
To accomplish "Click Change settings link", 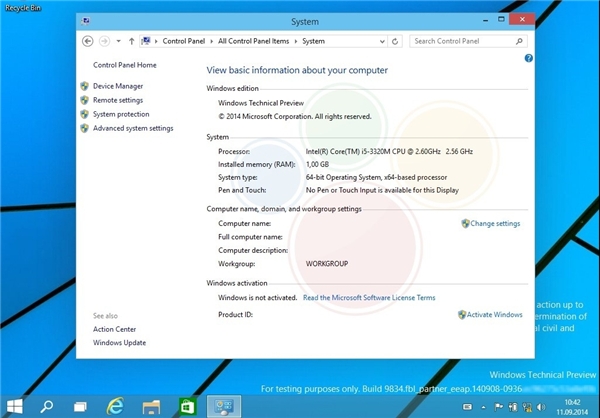I will pos(495,224).
